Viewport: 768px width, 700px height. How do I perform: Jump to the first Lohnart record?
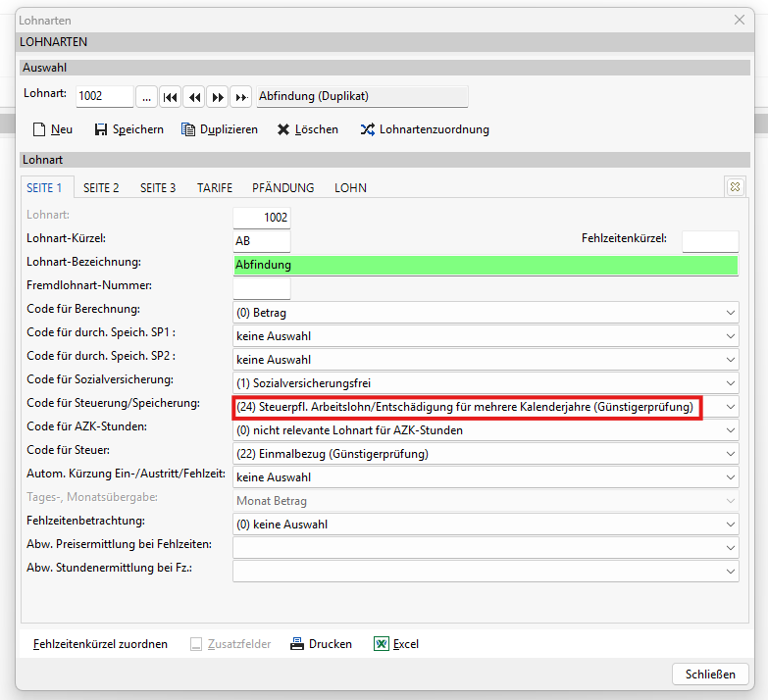(170, 97)
